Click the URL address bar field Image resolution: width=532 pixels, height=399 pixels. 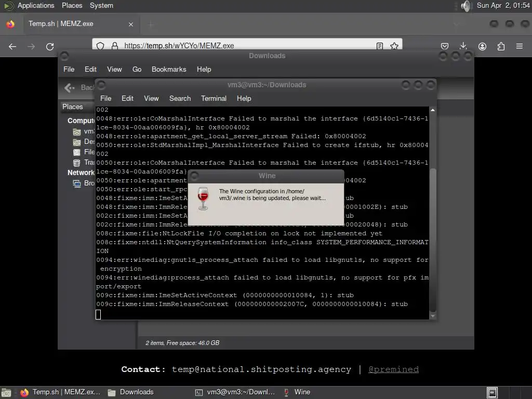pos(247,46)
